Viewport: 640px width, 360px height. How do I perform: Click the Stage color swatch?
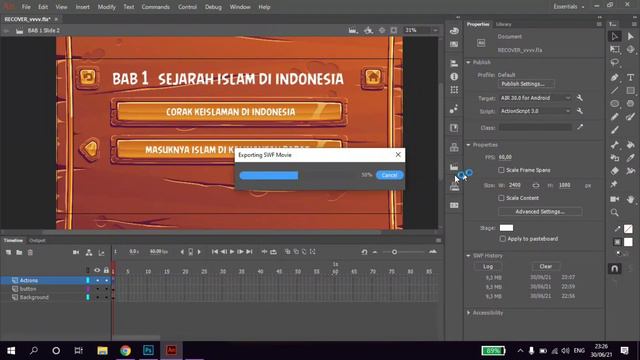point(506,228)
